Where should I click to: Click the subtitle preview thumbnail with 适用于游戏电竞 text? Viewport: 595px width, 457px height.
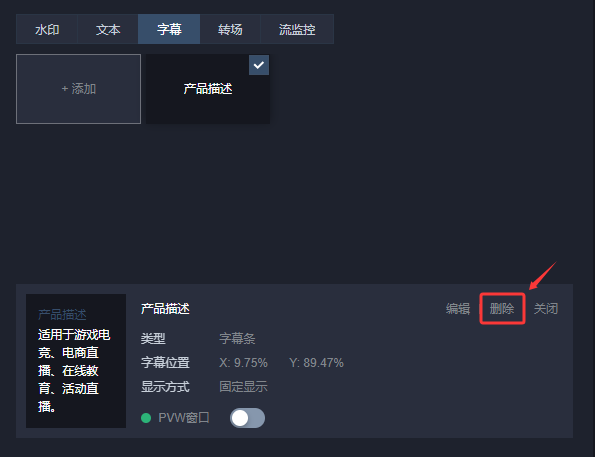(x=76, y=361)
